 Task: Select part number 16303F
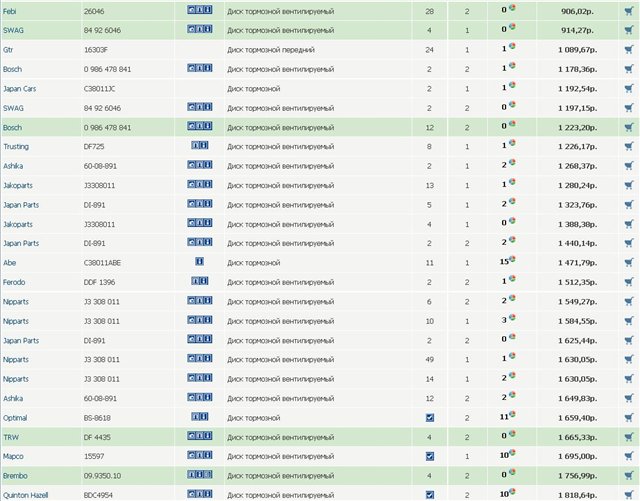coord(97,50)
